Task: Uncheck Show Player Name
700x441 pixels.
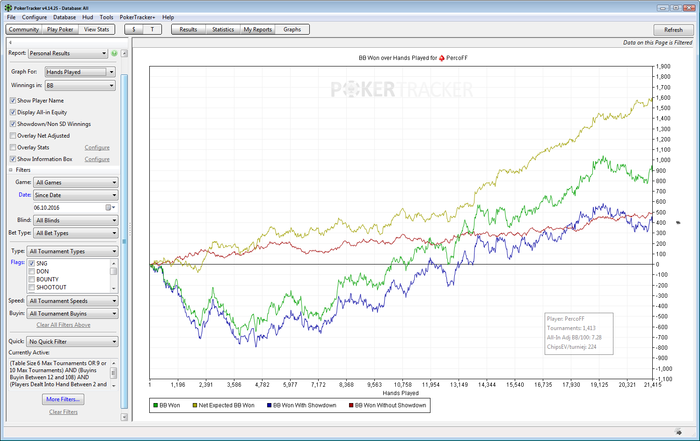Action: [x=13, y=100]
